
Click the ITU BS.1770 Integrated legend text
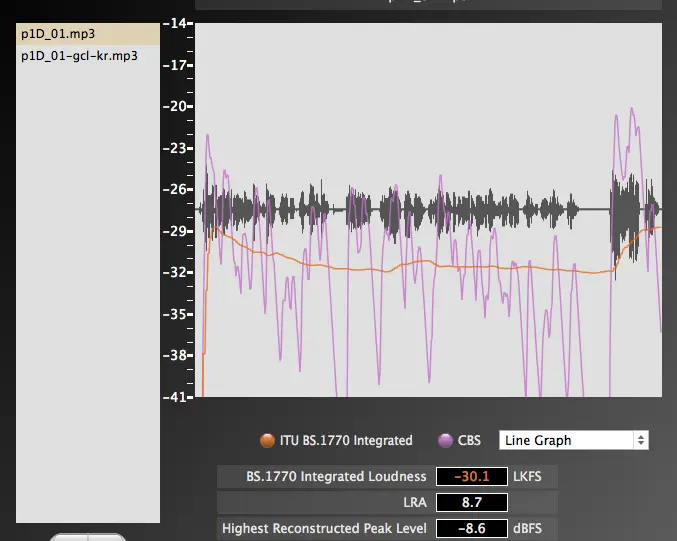pos(347,440)
